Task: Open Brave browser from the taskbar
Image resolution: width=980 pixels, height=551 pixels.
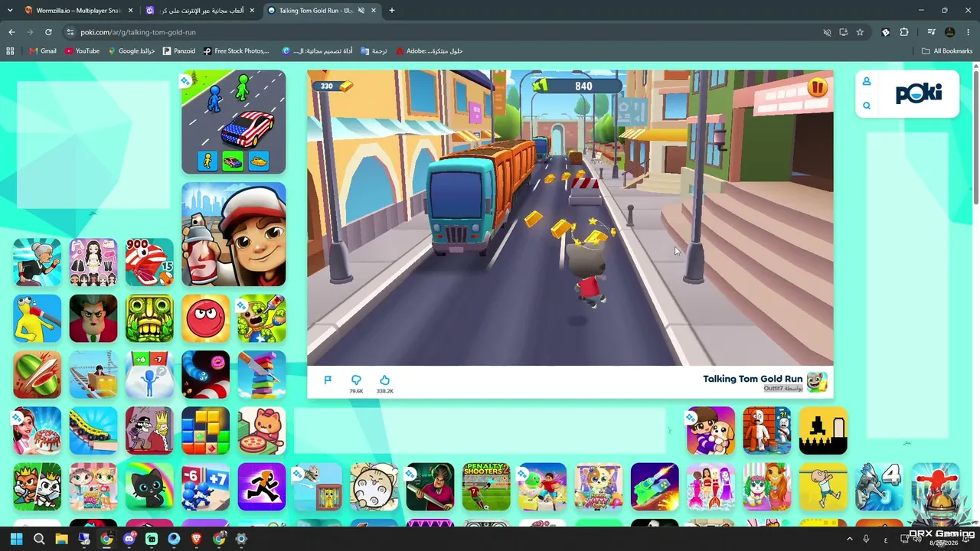Action: point(196,539)
